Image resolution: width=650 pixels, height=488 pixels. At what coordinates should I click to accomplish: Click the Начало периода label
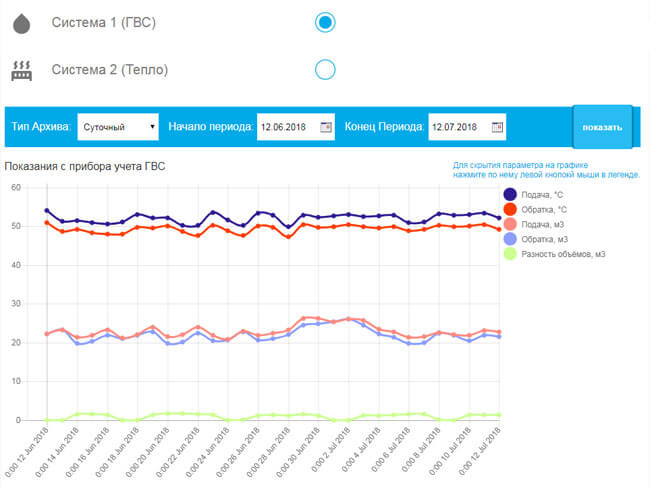pyautogui.click(x=211, y=126)
